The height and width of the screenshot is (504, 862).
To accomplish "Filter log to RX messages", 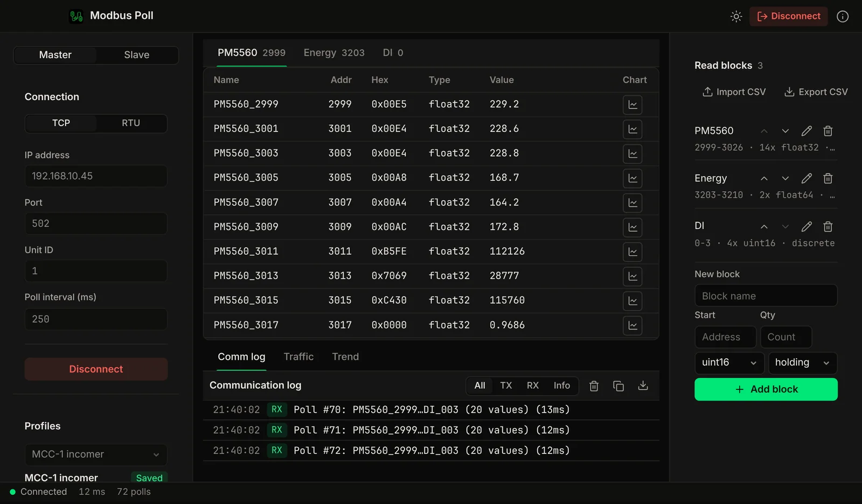I will (x=533, y=386).
